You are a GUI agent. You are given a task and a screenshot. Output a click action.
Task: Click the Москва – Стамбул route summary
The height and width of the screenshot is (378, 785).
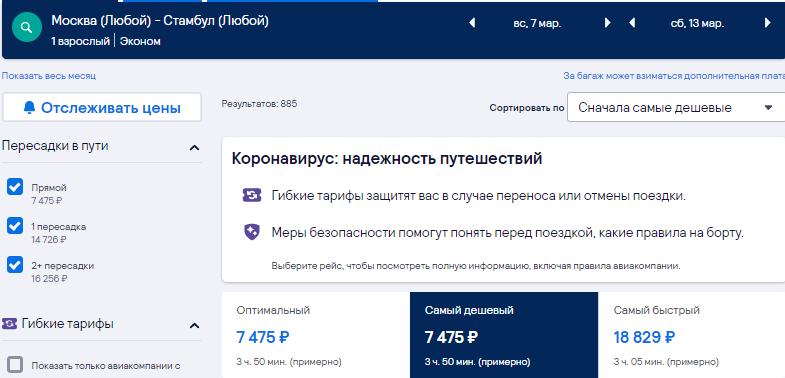pos(160,21)
